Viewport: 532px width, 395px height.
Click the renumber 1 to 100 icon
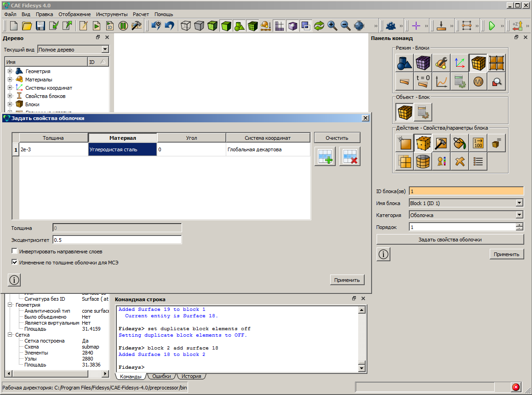pos(478,143)
